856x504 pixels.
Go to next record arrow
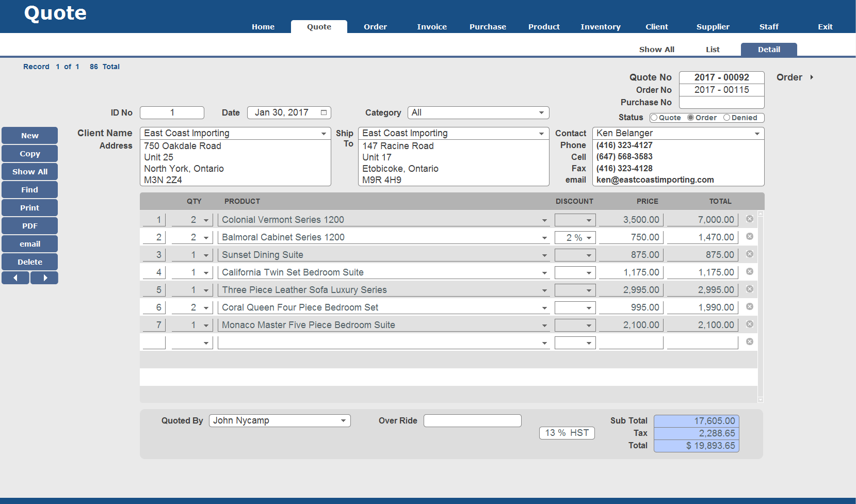click(44, 278)
